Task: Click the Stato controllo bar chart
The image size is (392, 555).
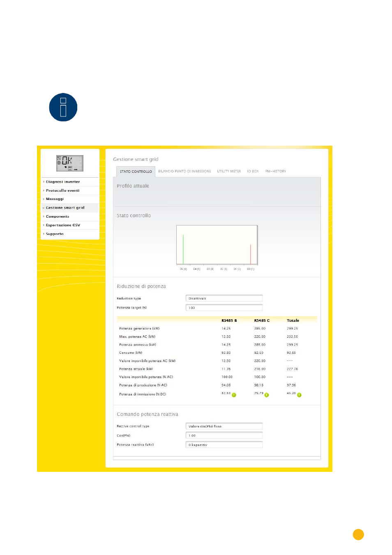Action: [x=217, y=245]
